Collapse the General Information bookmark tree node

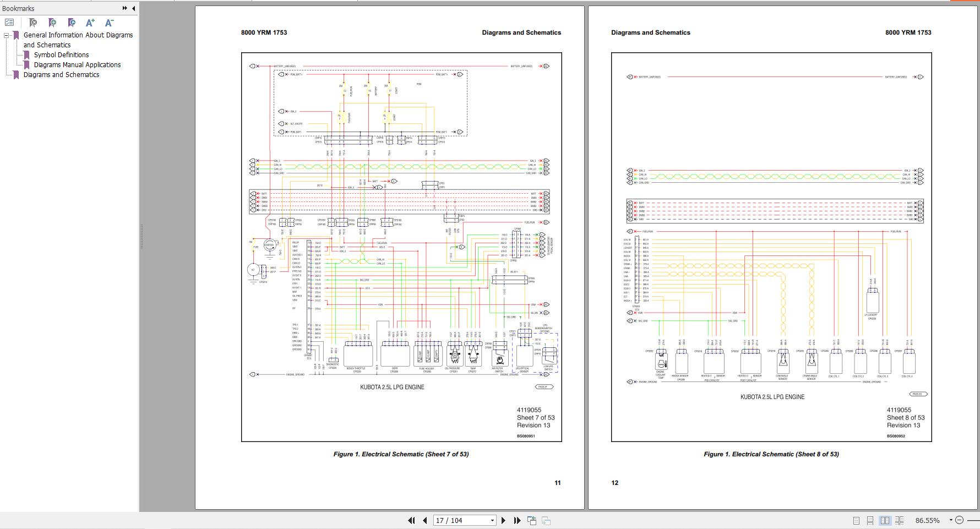7,35
